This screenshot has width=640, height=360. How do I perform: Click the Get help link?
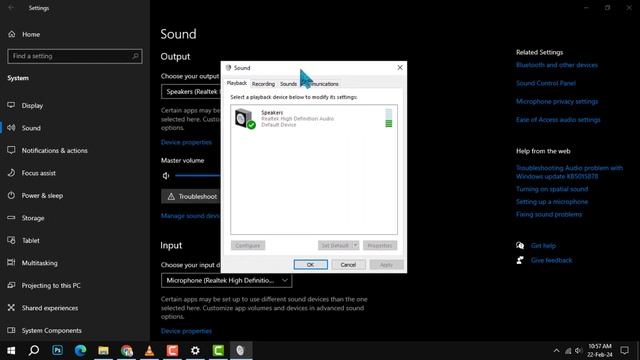pyautogui.click(x=543, y=246)
